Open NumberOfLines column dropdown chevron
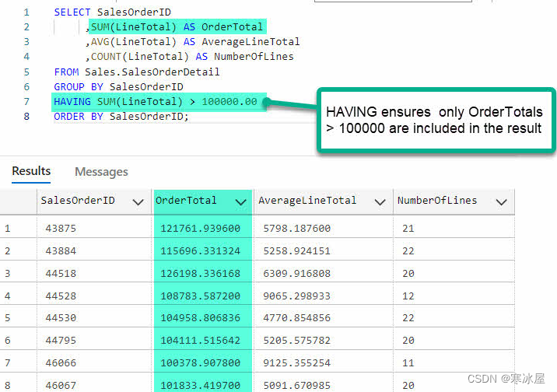557x392 pixels. (502, 202)
